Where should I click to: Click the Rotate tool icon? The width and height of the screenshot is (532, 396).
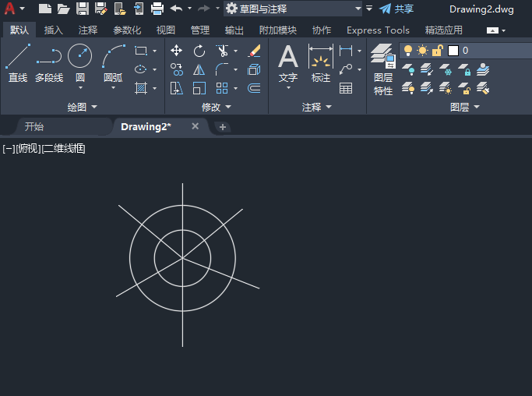point(199,51)
